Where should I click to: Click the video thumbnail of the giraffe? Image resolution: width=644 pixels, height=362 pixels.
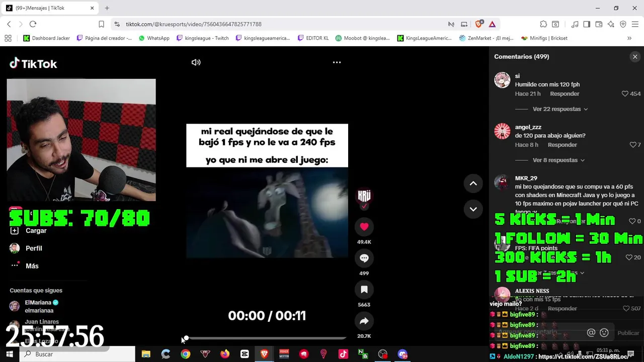click(x=267, y=212)
